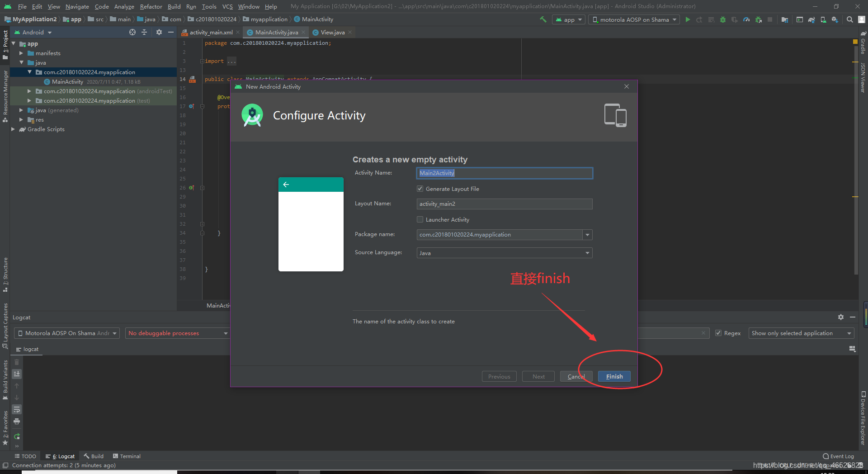Click MainActivity in the breadcrumb bar
Image resolution: width=868 pixels, height=474 pixels.
point(314,19)
